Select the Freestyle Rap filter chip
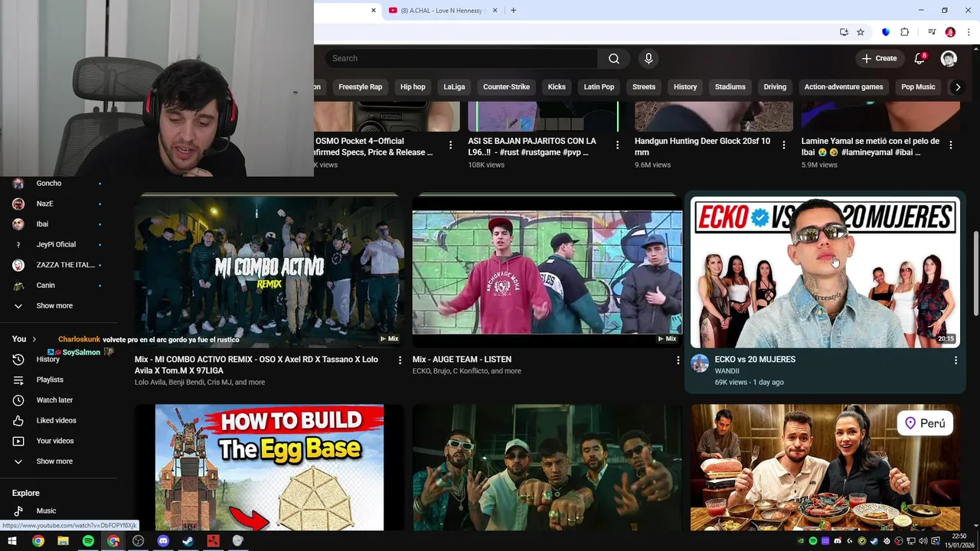980x551 pixels. point(360,86)
